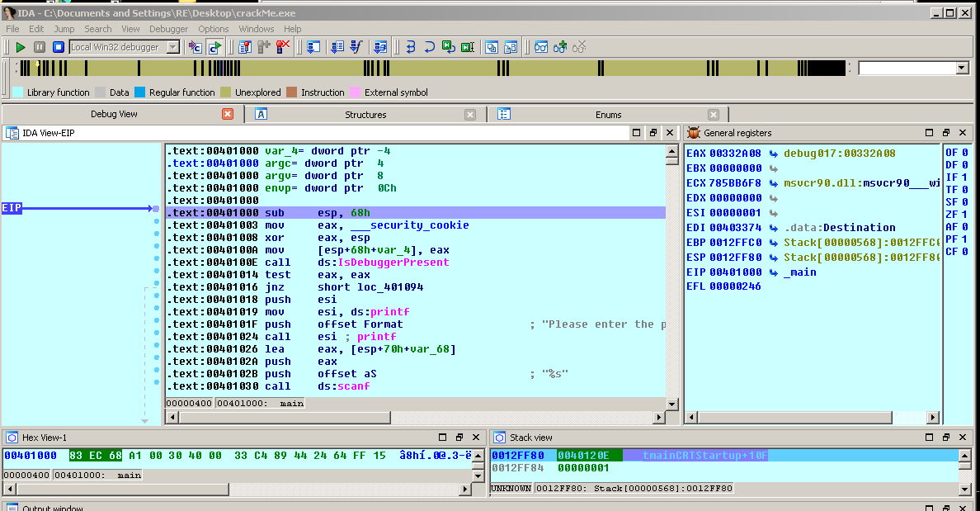This screenshot has height=511, width=980.
Task: Click the disassembly view's vertical scrollbar down arrow
Action: (x=671, y=405)
